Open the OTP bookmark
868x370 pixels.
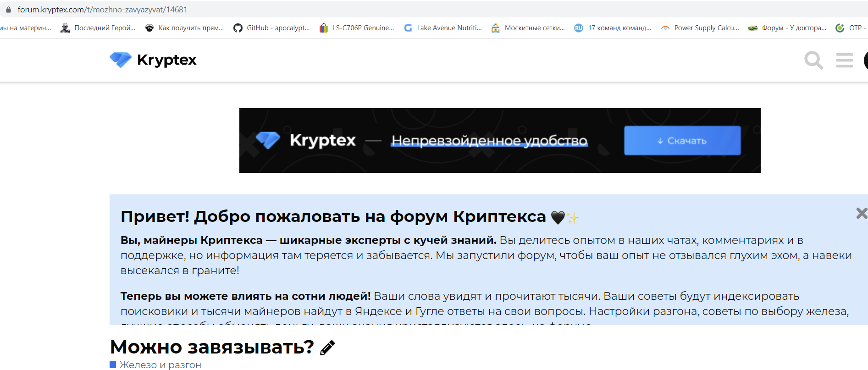click(851, 28)
